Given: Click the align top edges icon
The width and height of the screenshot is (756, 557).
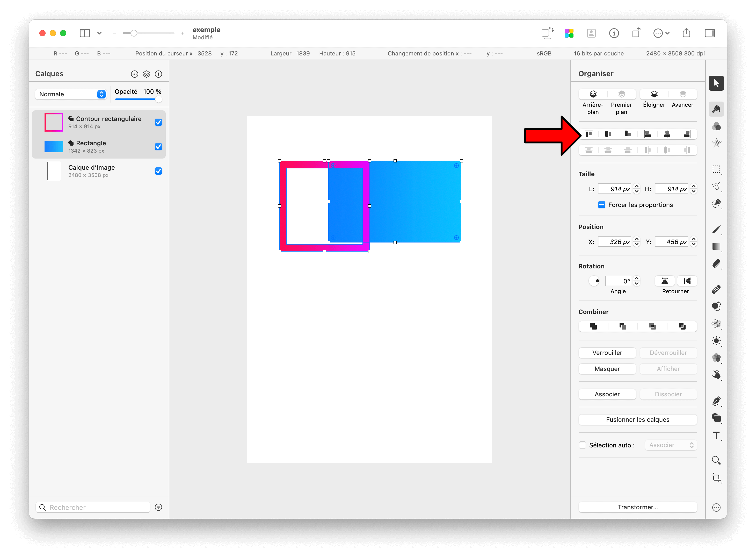Looking at the screenshot, I should [588, 134].
